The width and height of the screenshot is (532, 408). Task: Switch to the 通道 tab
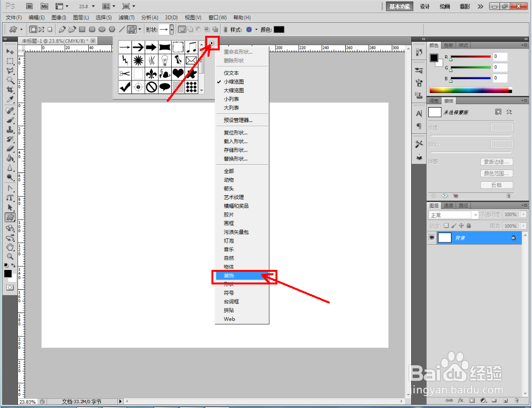pyautogui.click(x=449, y=205)
